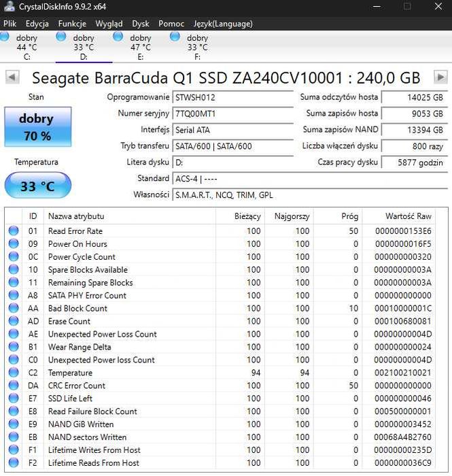Select the Unexpected Power Loss Count AE row
Image resolution: width=452 pixels, height=476 pixels.
pyautogui.click(x=220, y=335)
